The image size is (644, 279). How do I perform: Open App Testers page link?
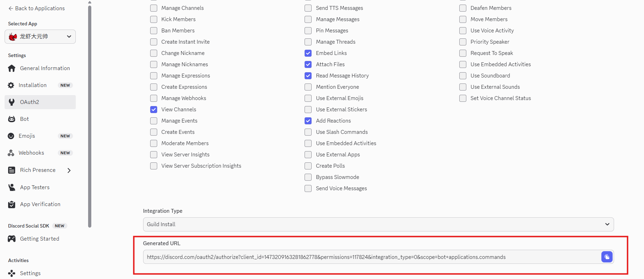40,187
